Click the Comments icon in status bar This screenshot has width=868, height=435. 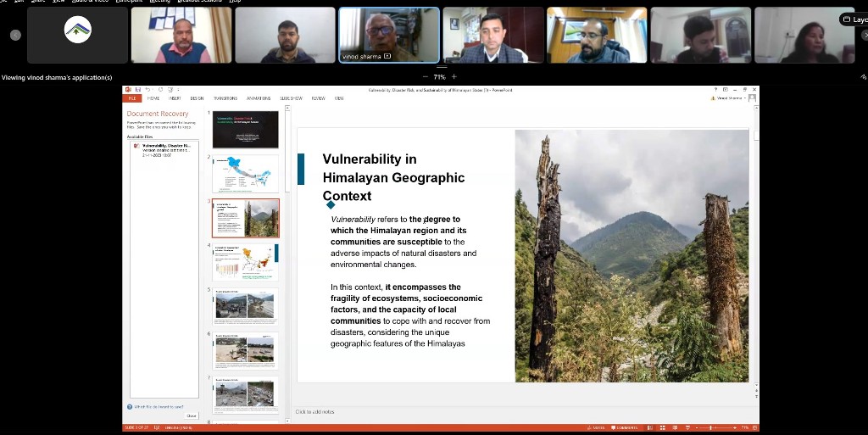coord(625,427)
